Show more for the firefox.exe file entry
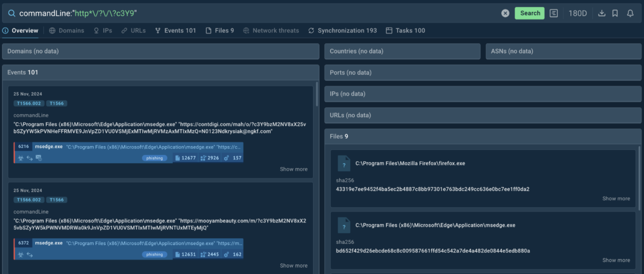 coord(616,198)
